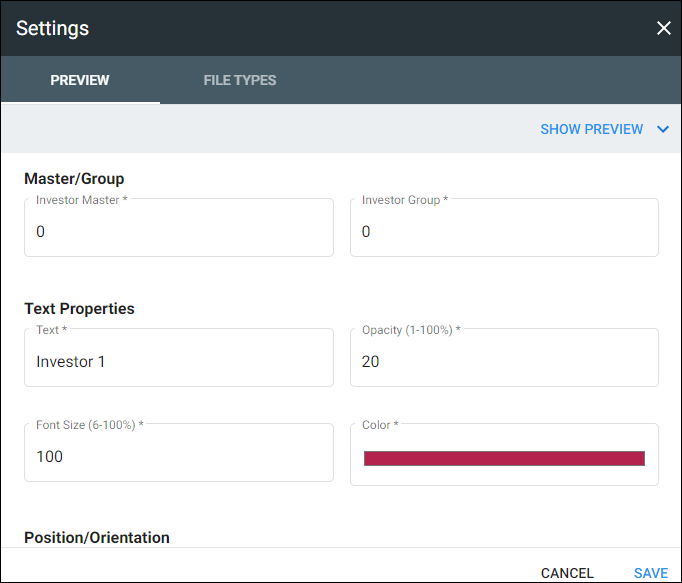Click the SHOW PREVIEW link text

pyautogui.click(x=591, y=129)
